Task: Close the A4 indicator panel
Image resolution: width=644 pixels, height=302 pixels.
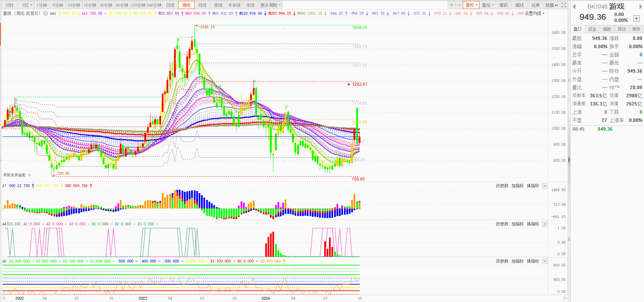Action: [x=545, y=224]
